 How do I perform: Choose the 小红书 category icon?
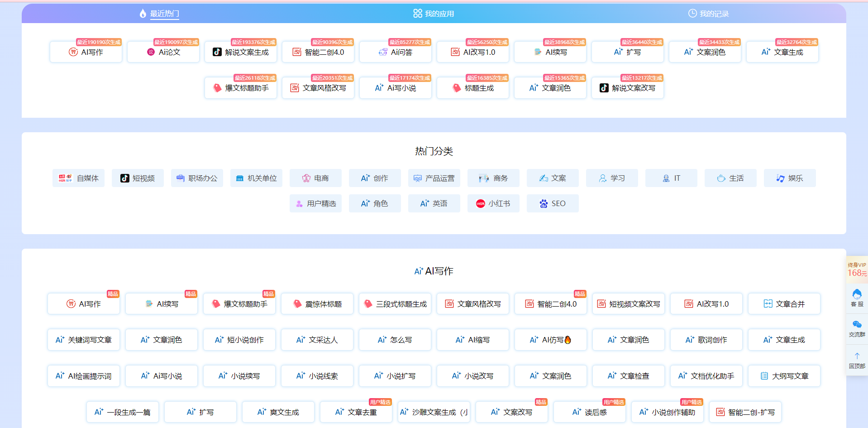(x=480, y=204)
